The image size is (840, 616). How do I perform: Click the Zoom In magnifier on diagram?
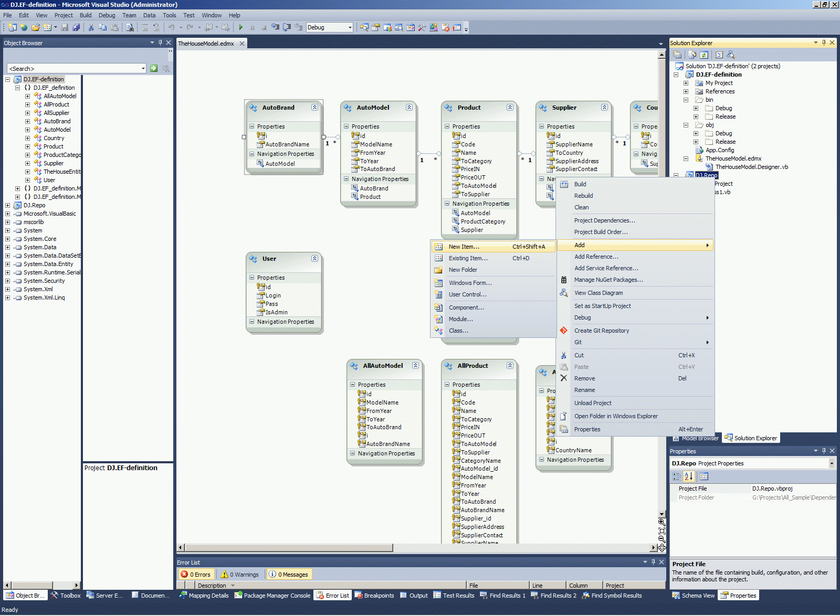click(662, 523)
